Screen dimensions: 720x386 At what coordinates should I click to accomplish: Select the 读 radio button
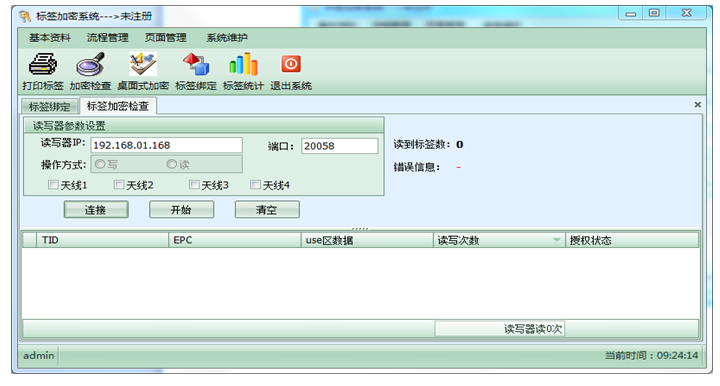pyautogui.click(x=172, y=164)
